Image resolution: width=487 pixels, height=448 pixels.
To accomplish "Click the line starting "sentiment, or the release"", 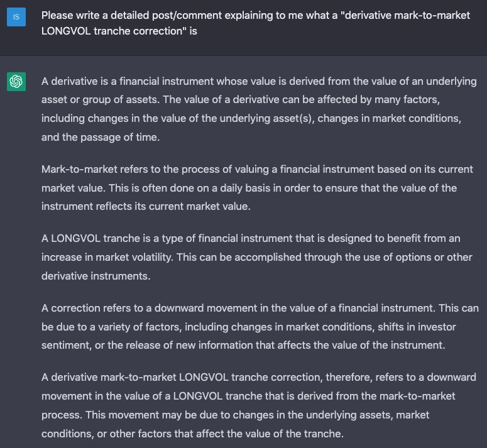I will pyautogui.click(x=243, y=345).
